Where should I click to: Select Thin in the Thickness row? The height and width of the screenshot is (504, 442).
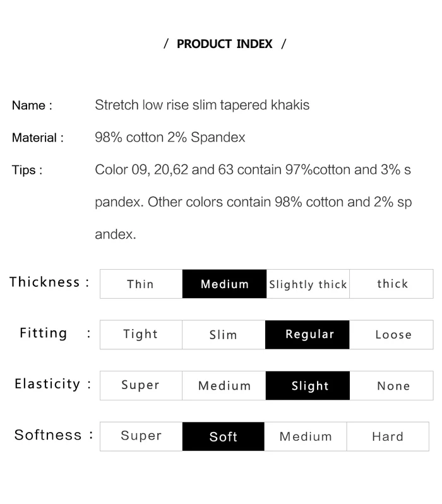pyautogui.click(x=141, y=284)
